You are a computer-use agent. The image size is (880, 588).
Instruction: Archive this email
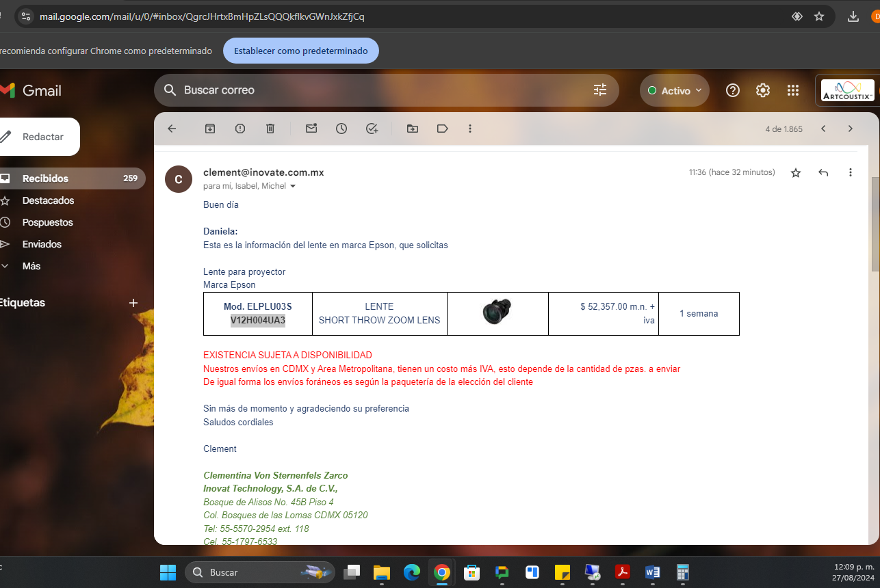pyautogui.click(x=210, y=129)
